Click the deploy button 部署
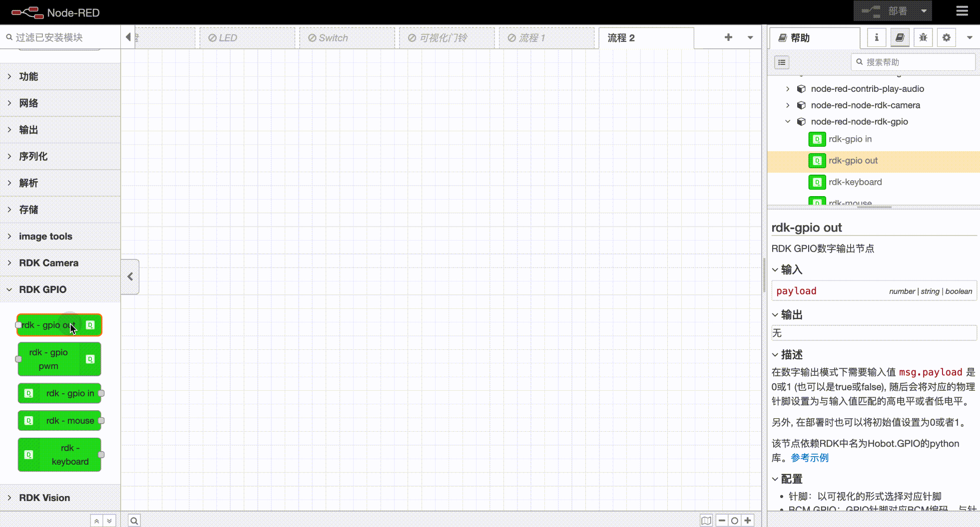This screenshot has height=527, width=980. pos(886,11)
